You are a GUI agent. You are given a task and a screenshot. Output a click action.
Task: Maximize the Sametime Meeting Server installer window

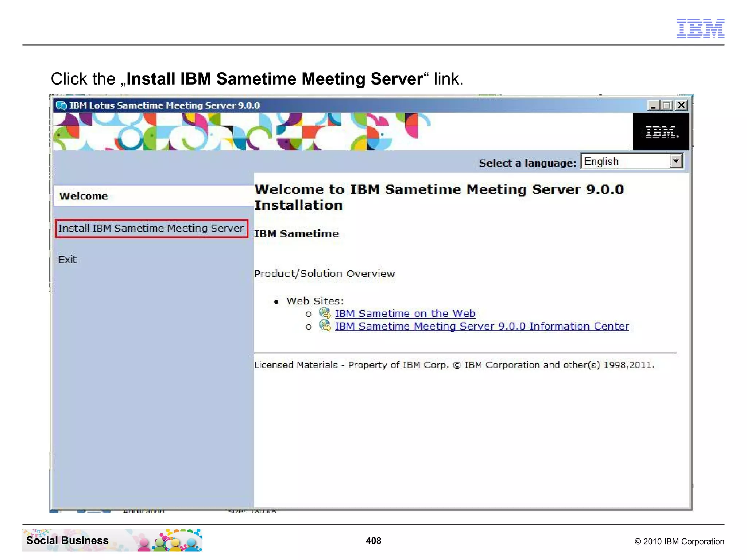point(667,105)
